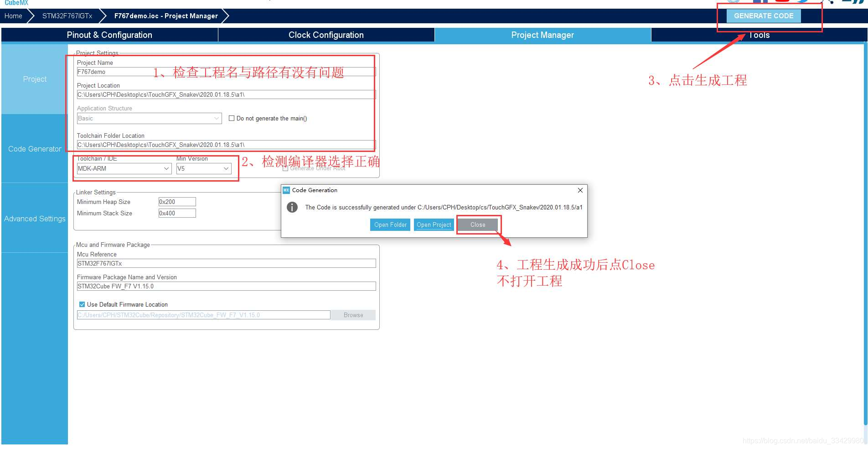Click the Mcu Reference field
This screenshot has height=449, width=868.
point(226,263)
